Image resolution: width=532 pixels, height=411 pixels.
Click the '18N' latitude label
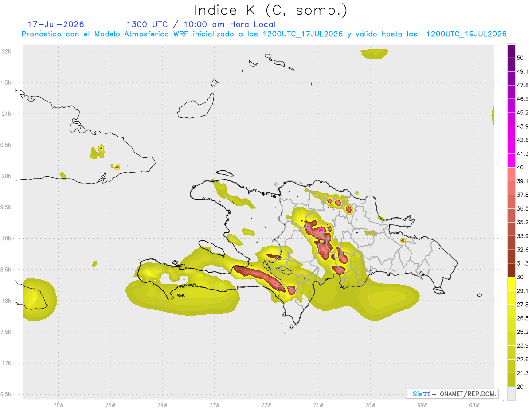[7, 301]
